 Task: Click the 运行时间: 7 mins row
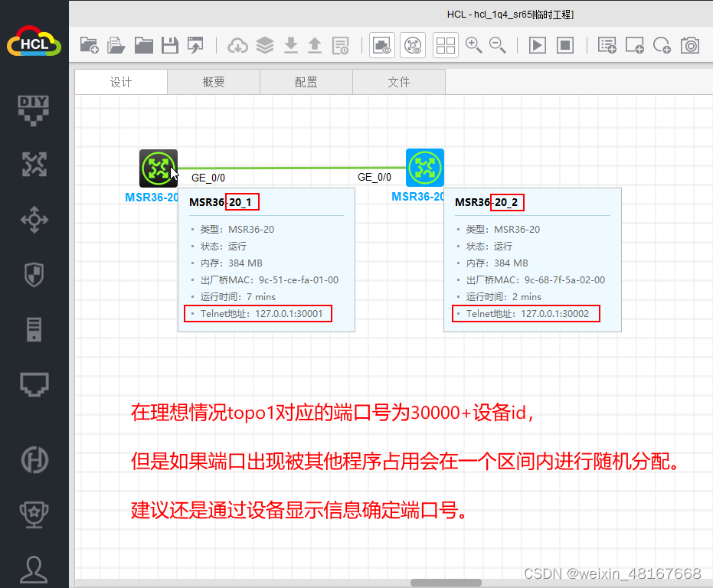[238, 297]
